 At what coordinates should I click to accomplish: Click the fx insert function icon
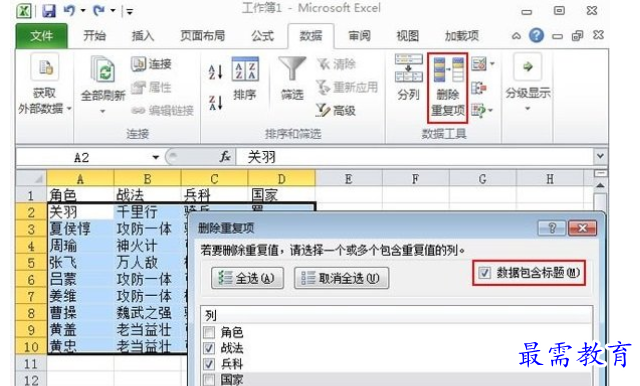tap(225, 157)
